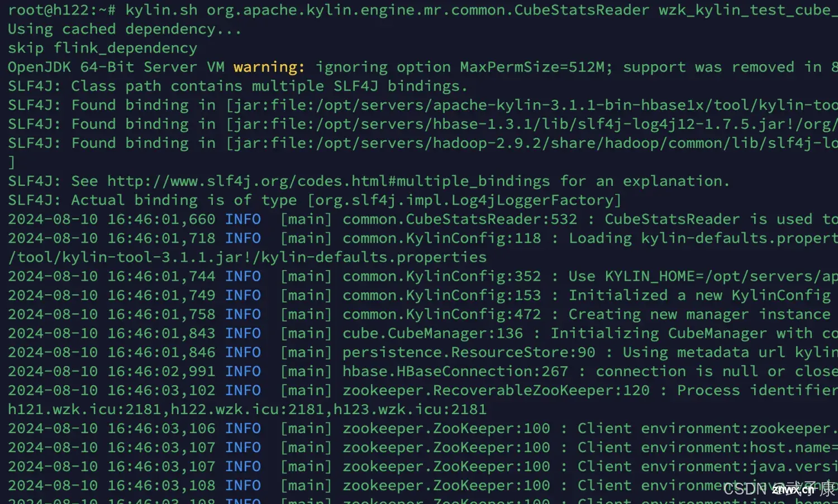Viewport: 838px width, 504px height.
Task: Click timestamp "16:46:01,744"
Action: coord(161,276)
